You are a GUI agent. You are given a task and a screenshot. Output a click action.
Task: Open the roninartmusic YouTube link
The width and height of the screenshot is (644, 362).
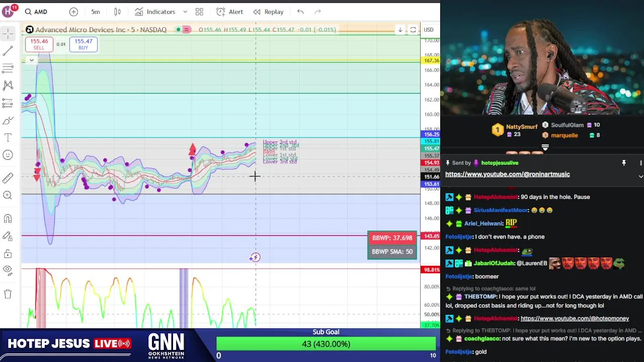pyautogui.click(x=507, y=174)
